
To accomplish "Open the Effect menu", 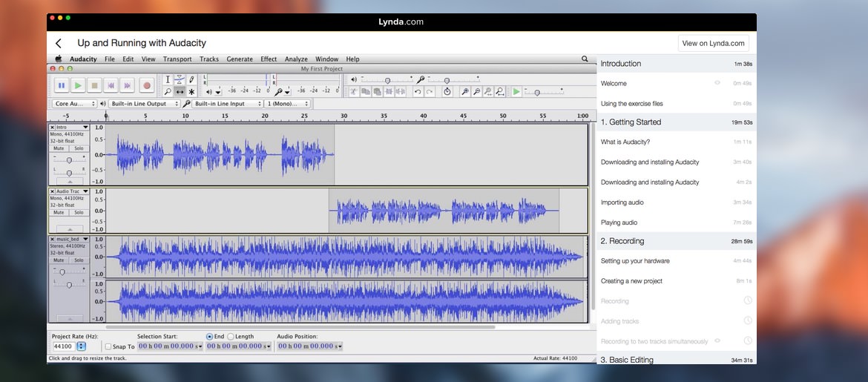I will coord(269,59).
